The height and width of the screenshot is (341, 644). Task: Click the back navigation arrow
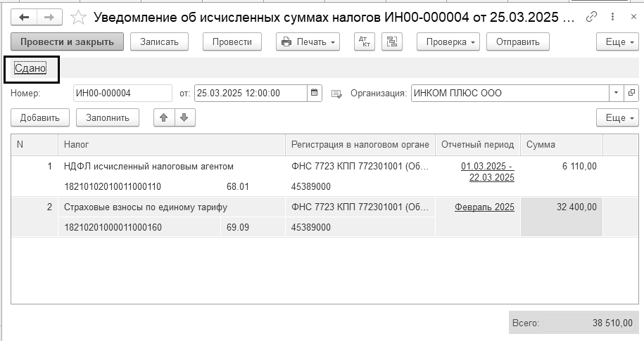tap(24, 18)
